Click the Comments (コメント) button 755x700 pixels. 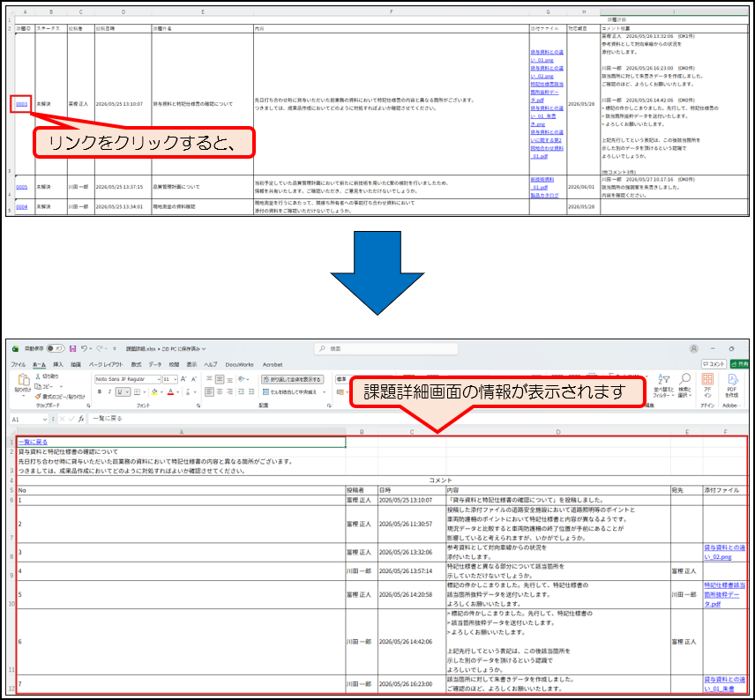(x=714, y=364)
